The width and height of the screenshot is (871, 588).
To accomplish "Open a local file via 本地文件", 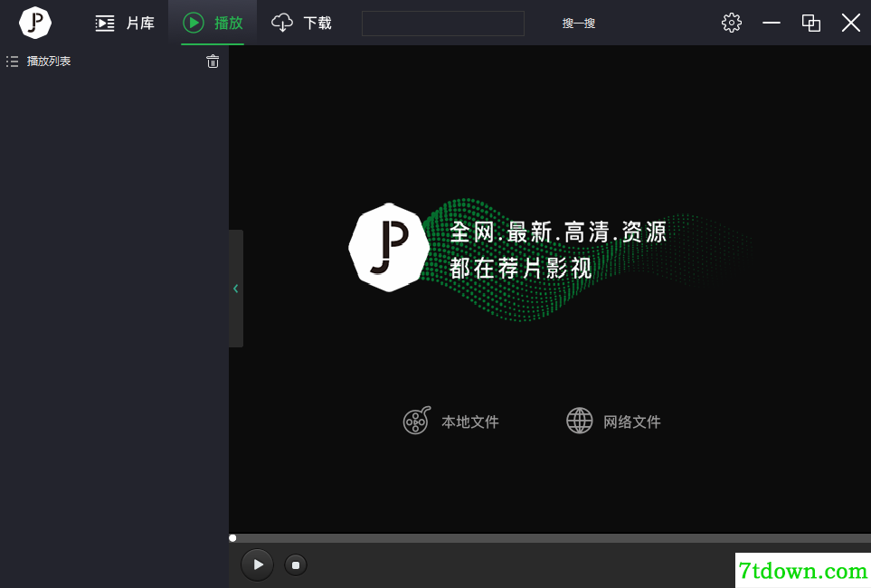I will pyautogui.click(x=450, y=421).
